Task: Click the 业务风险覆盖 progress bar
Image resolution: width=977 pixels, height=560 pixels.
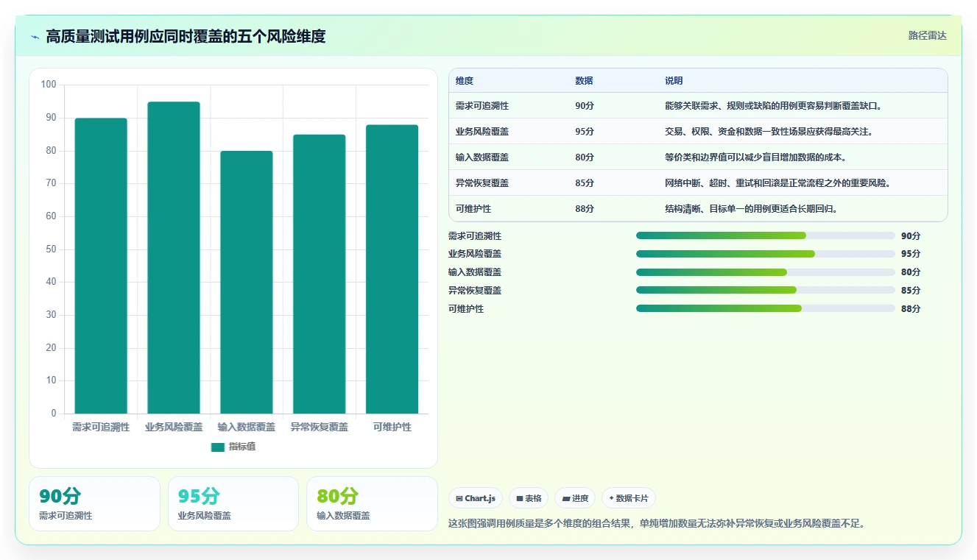Action: [x=765, y=254]
